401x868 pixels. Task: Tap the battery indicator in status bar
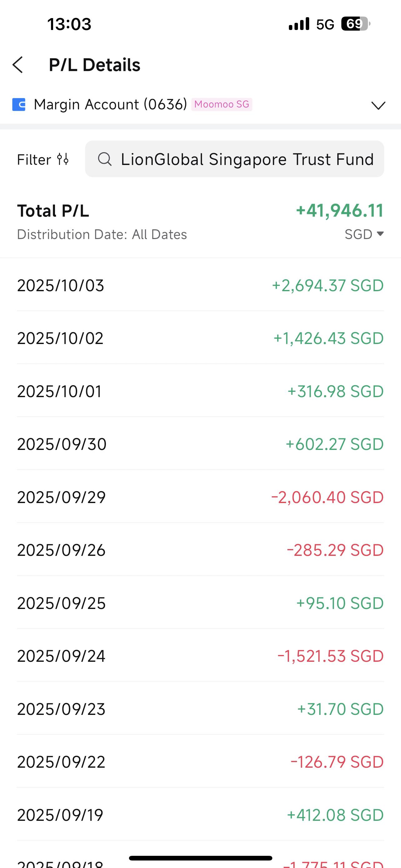[355, 24]
